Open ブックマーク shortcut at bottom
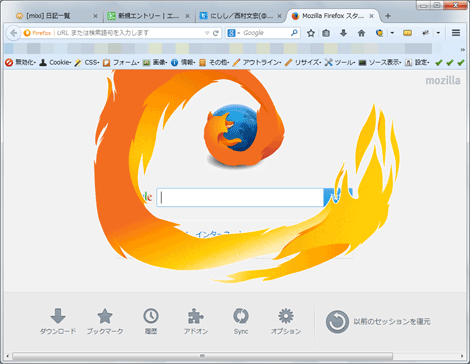This screenshot has width=470, height=364. 105,321
